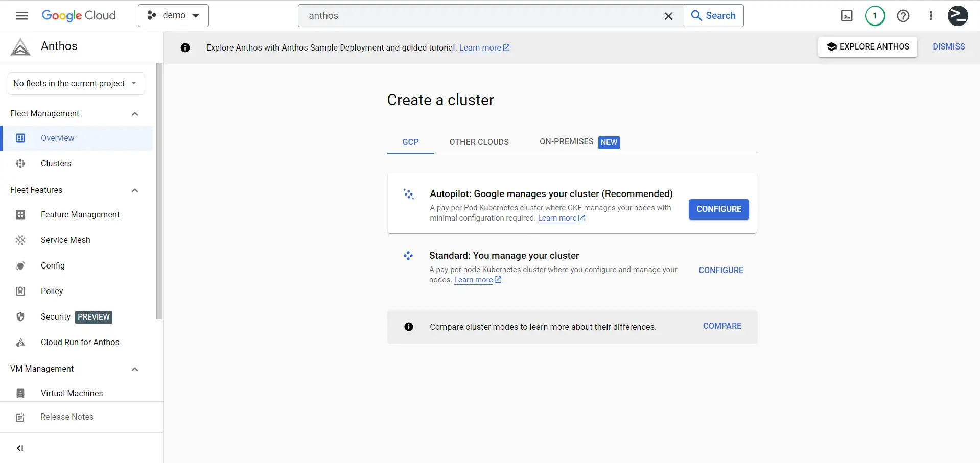Viewport: 980px width, 463px height.
Task: Open Service Mesh in the sidebar
Action: click(x=65, y=240)
